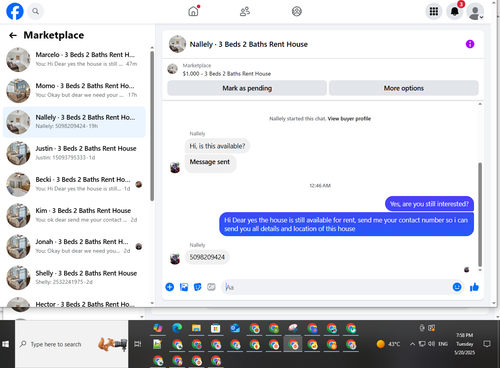Show hidden system tray icons

pos(412,344)
